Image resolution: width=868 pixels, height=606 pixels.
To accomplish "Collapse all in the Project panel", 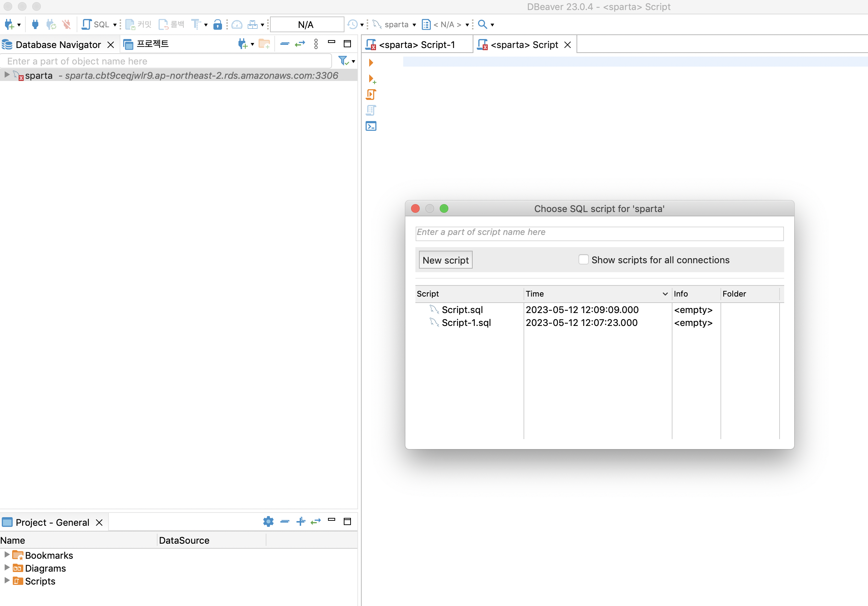I will click(x=285, y=522).
